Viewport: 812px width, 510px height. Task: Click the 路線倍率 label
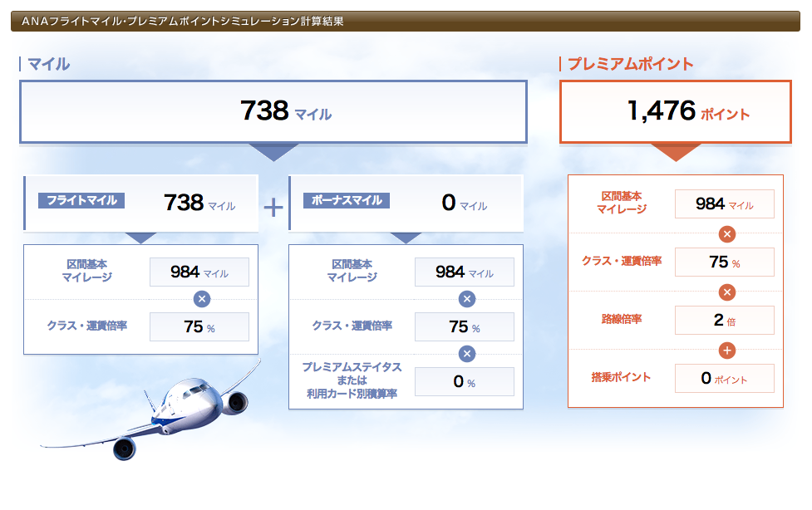pos(622,319)
